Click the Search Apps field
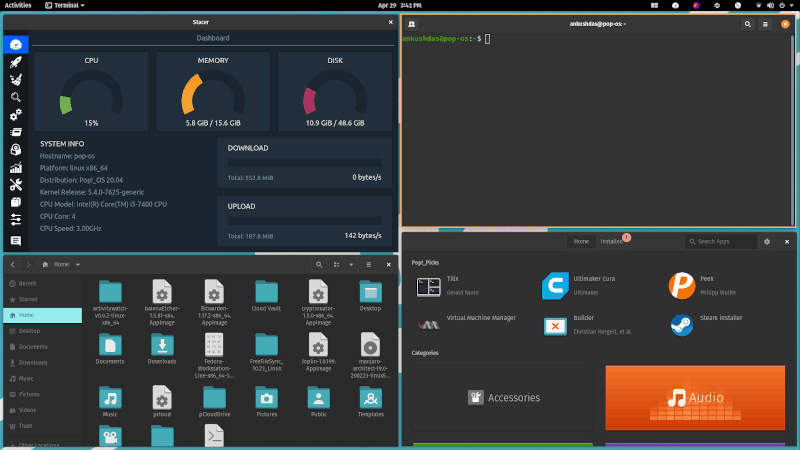 [720, 242]
